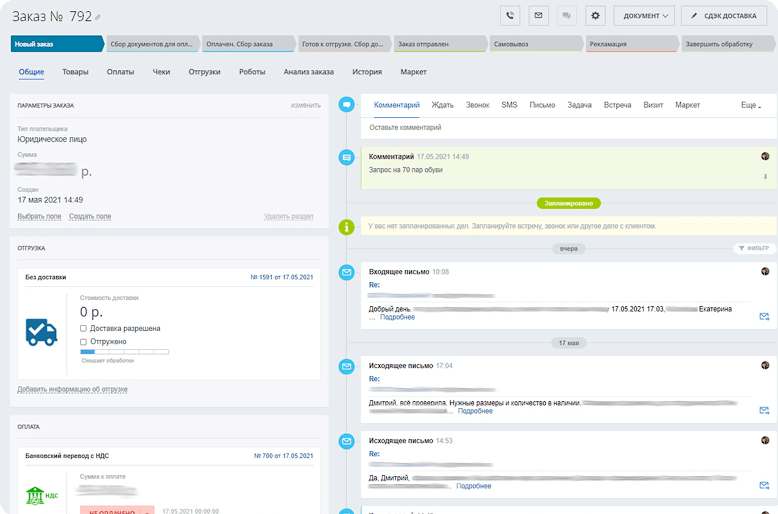
Task: Open the 'Фильтр' timeline filter
Action: pos(753,248)
